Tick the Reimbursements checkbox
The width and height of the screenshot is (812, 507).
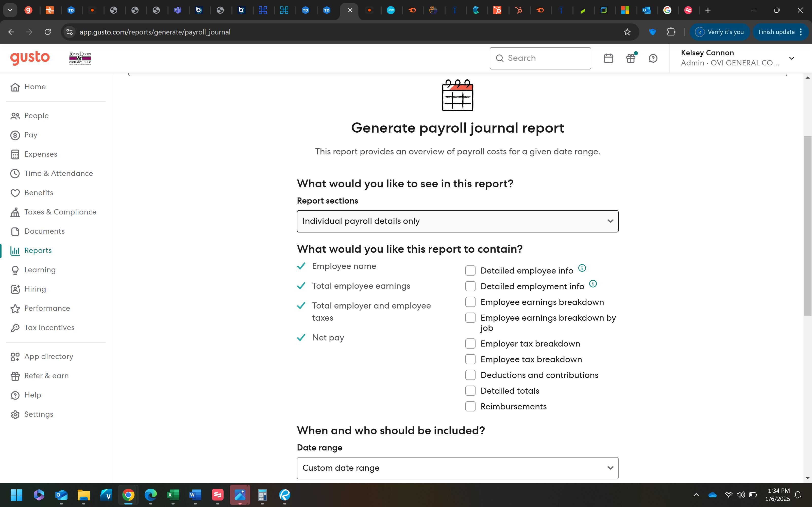[470, 406]
